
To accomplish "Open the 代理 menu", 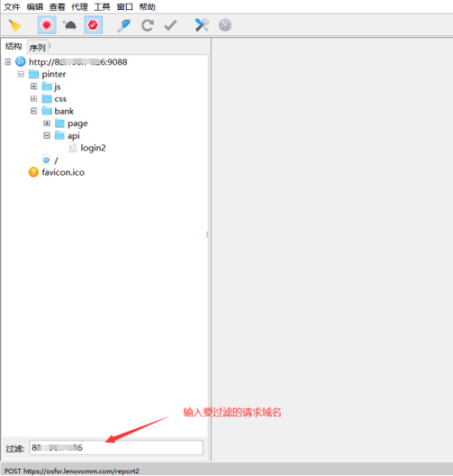I will coord(80,6).
